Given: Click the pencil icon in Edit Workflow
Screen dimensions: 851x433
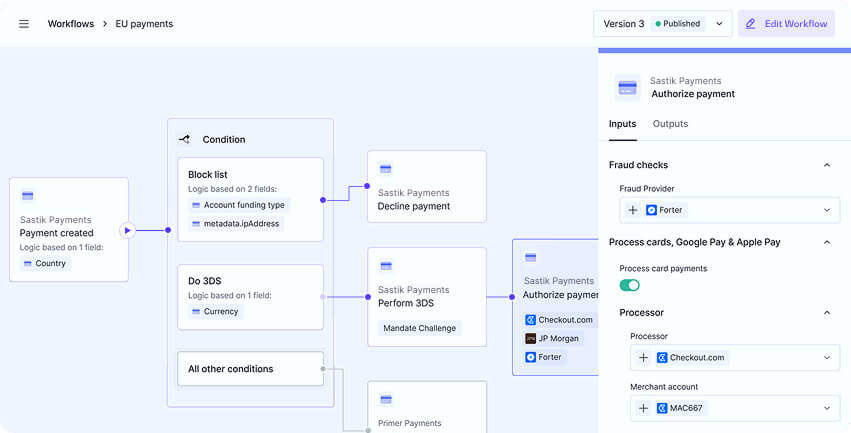Looking at the screenshot, I should [751, 24].
